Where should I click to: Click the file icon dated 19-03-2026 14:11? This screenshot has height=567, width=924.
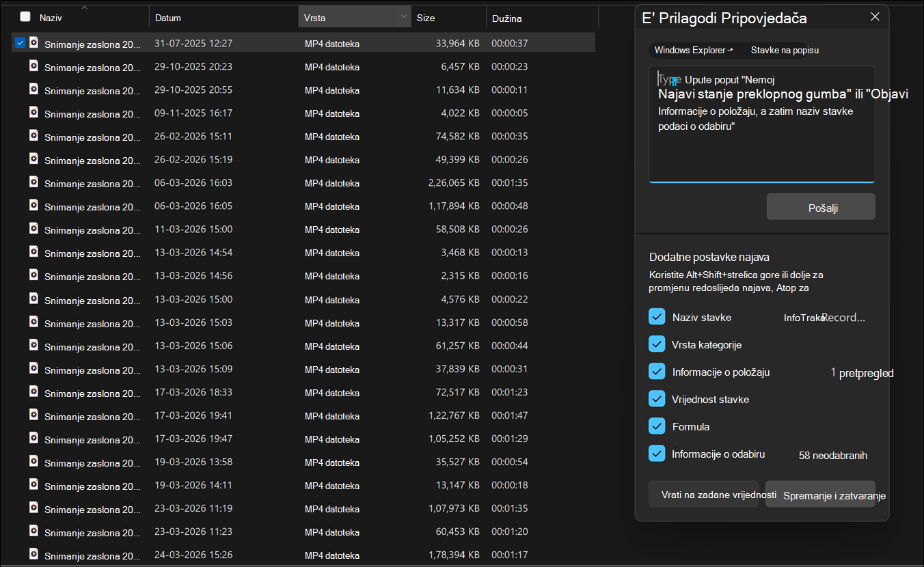pos(33,484)
